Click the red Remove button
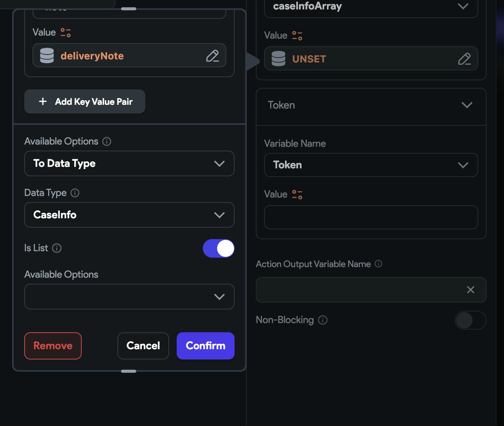This screenshot has width=504, height=426. pos(53,346)
